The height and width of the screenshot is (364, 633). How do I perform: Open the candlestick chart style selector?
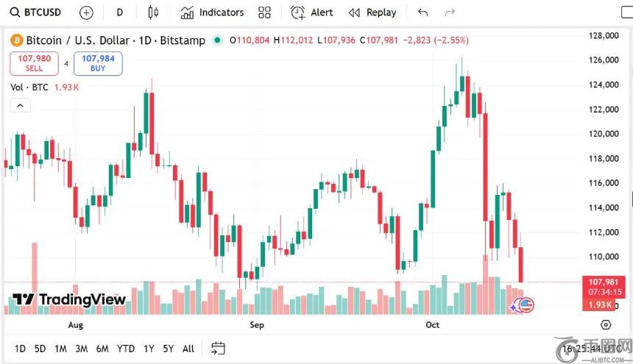[153, 13]
